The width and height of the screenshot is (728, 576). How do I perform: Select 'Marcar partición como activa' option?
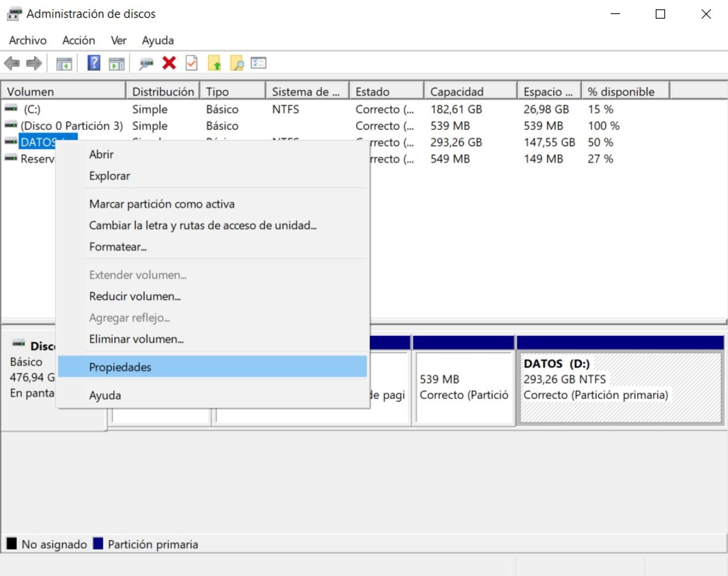click(x=162, y=204)
